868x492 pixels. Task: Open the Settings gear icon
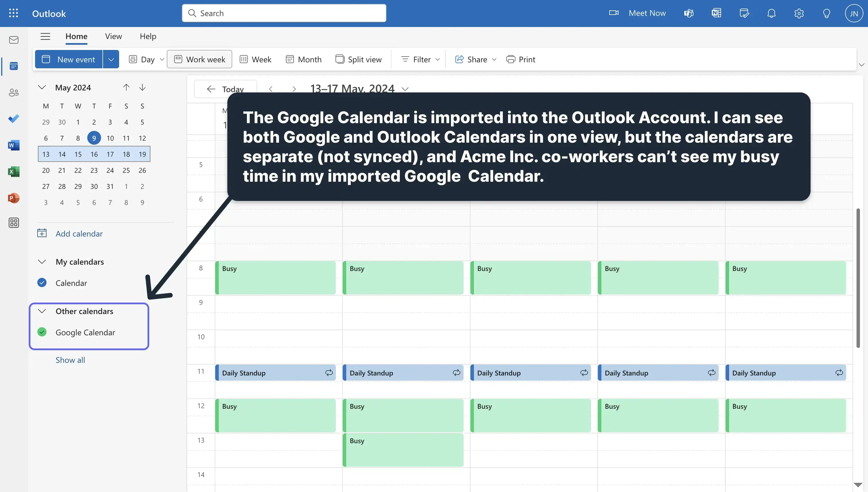click(x=799, y=13)
